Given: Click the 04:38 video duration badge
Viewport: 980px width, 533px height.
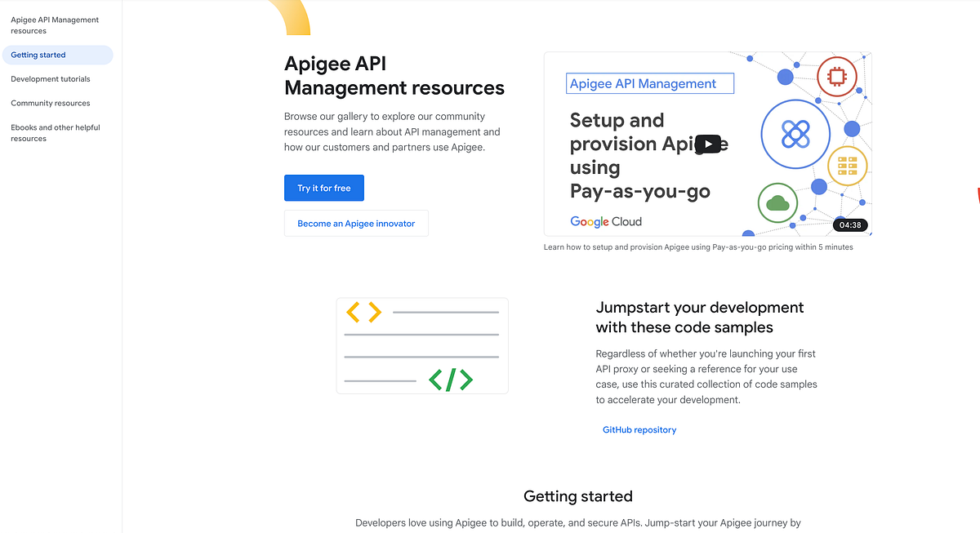Looking at the screenshot, I should 850,224.
